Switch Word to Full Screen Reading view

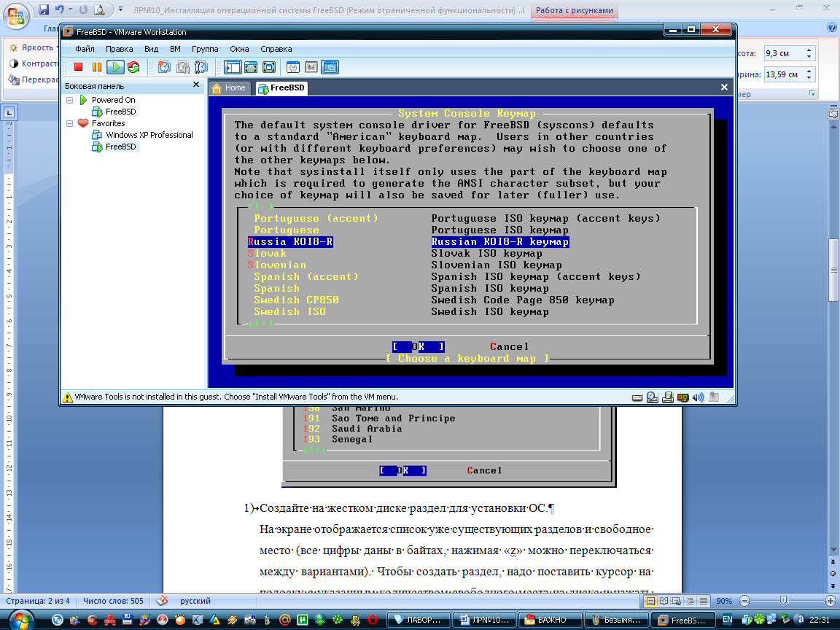[x=664, y=601]
